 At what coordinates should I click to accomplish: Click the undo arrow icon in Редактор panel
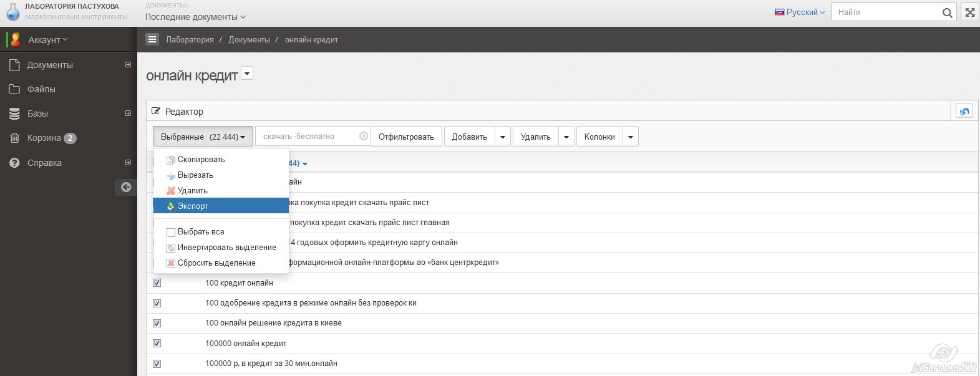pos(964,111)
